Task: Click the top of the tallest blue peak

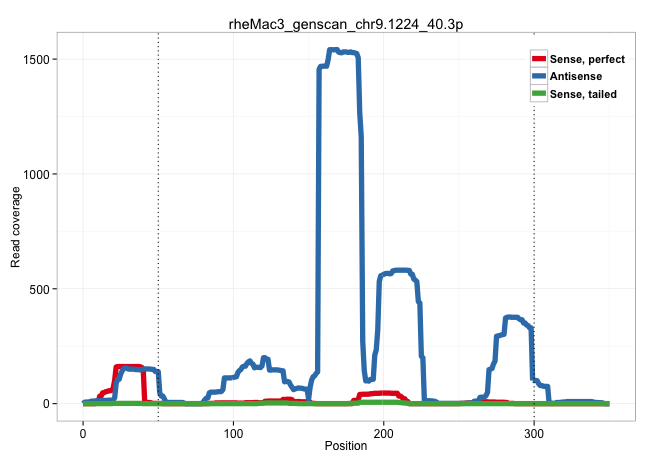Action: (342, 51)
